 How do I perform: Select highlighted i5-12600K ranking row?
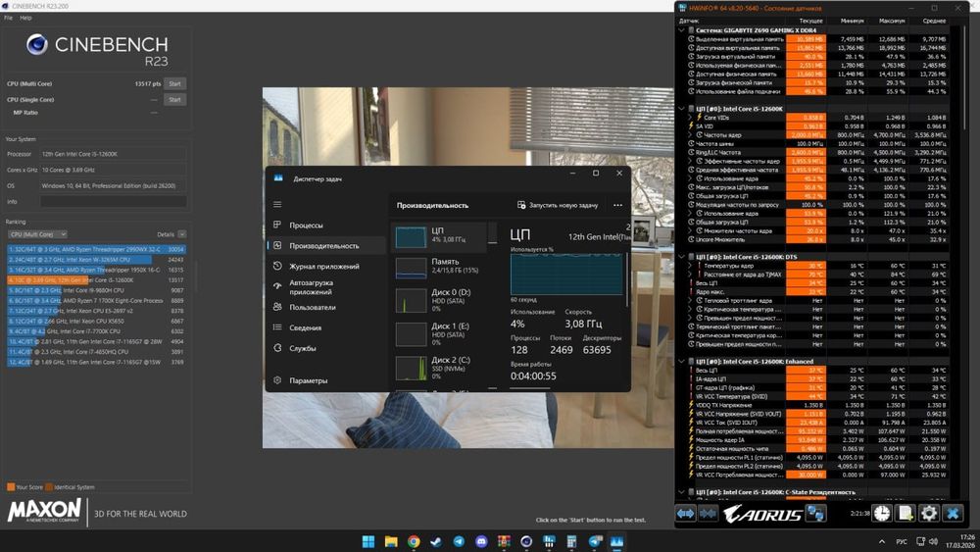tap(96, 280)
